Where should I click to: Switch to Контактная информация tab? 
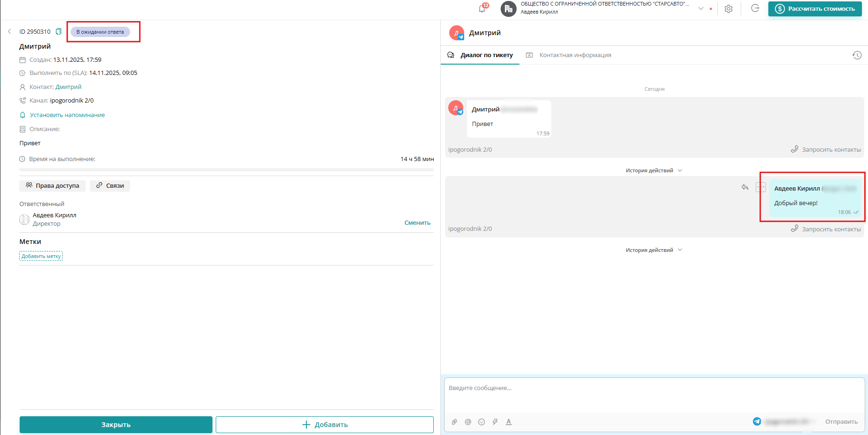[569, 55]
